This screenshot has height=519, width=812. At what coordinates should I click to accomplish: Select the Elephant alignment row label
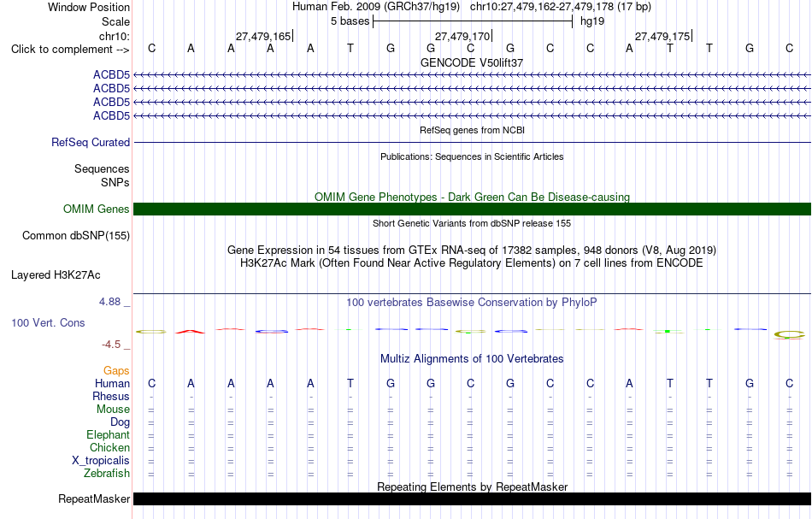coord(109,434)
